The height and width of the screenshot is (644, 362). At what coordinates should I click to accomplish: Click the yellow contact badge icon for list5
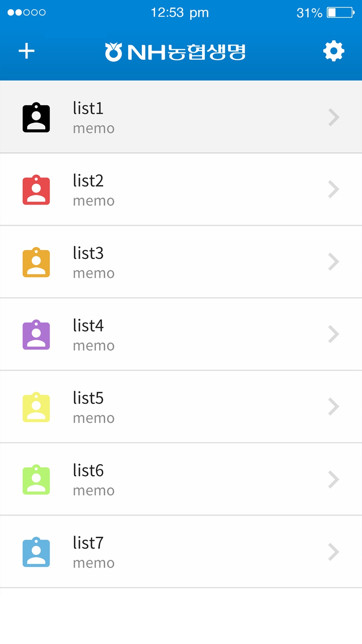click(36, 407)
